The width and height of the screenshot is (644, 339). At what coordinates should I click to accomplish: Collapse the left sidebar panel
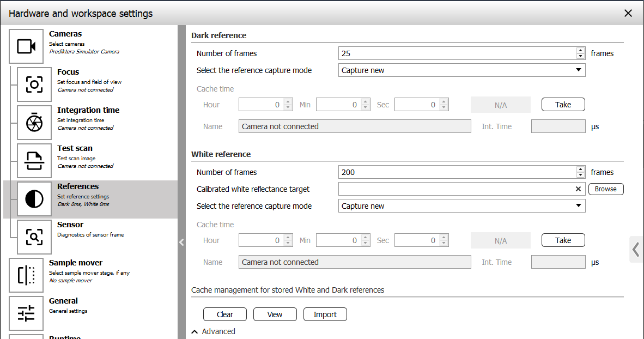[x=181, y=243]
